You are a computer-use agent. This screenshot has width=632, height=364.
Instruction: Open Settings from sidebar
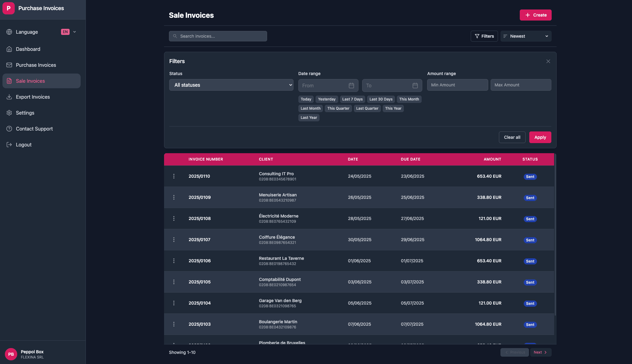[x=41, y=113]
